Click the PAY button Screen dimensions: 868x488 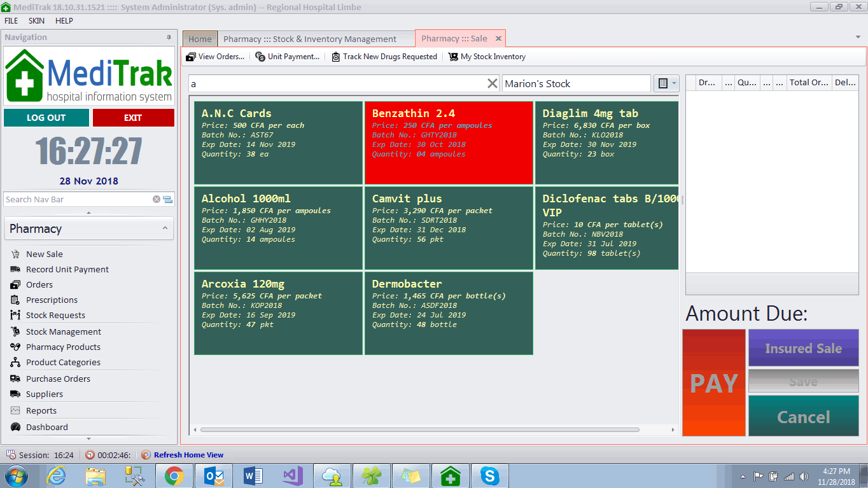point(714,383)
